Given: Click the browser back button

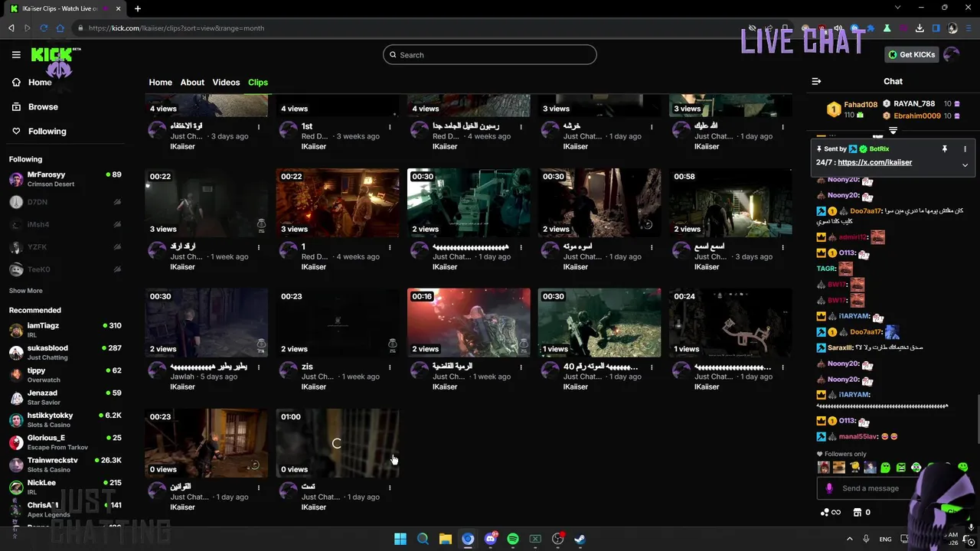Looking at the screenshot, I should (x=11, y=28).
